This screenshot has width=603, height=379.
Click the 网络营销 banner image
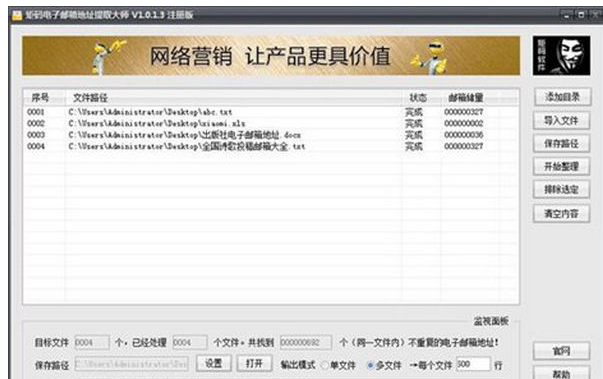point(271,56)
